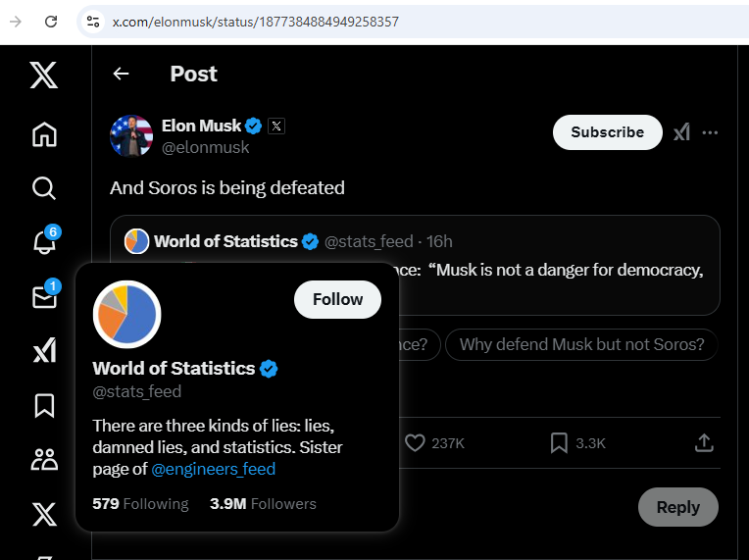Follow World of Statistics in hover card
The width and height of the screenshot is (749, 560).
coord(337,299)
